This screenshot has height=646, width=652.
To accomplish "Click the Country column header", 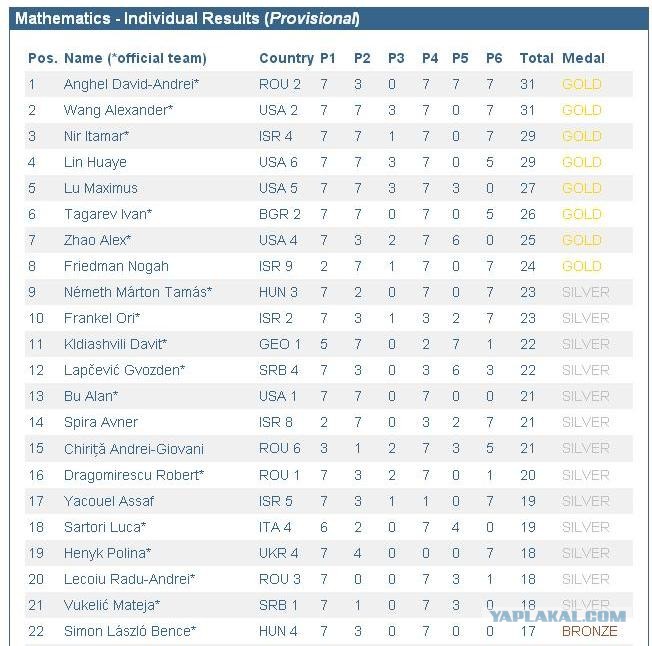I will [x=286, y=58].
